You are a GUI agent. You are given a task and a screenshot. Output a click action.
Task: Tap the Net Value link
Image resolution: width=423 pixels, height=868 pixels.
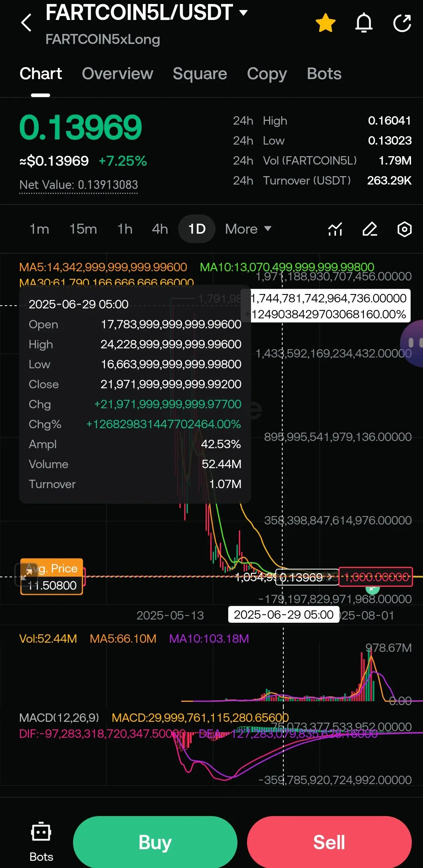pos(79,185)
